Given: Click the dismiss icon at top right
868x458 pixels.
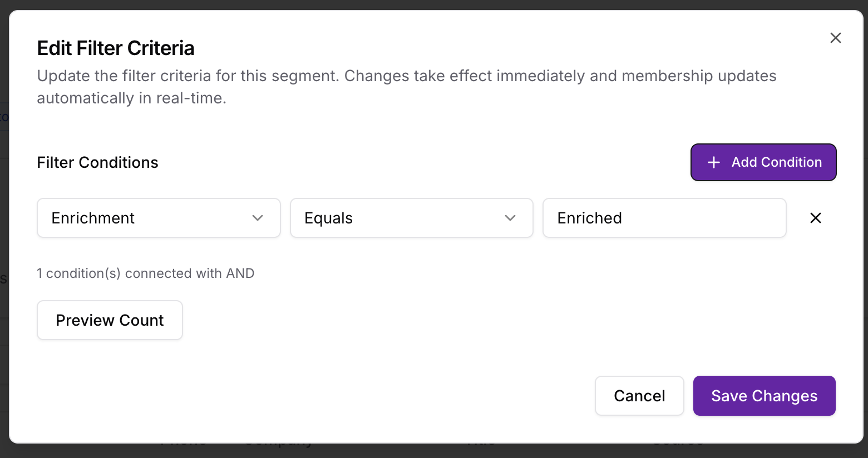Looking at the screenshot, I should 835,38.
